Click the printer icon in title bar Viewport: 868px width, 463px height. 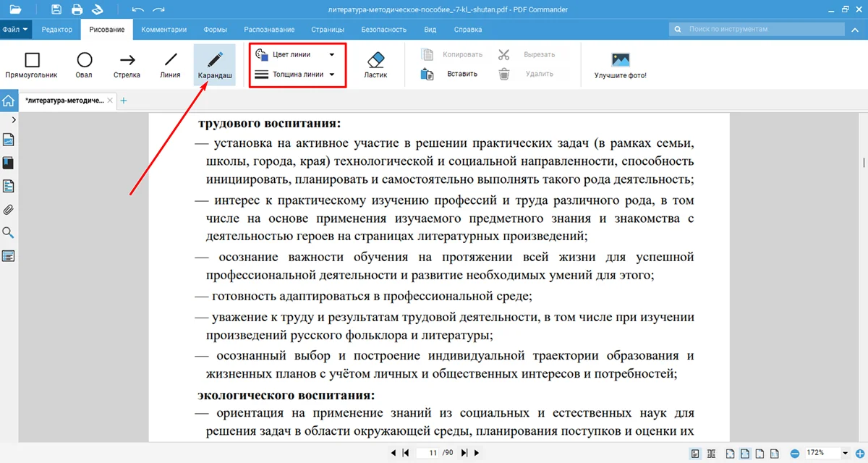[77, 9]
